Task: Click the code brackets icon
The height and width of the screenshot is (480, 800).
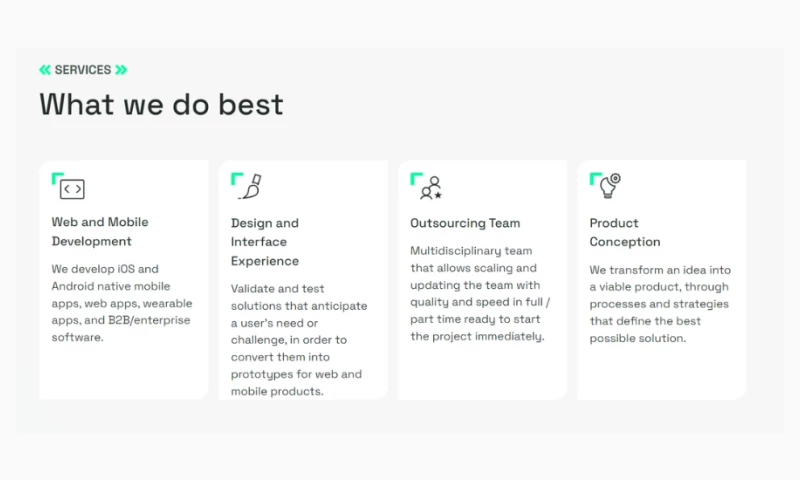Action: (72, 189)
